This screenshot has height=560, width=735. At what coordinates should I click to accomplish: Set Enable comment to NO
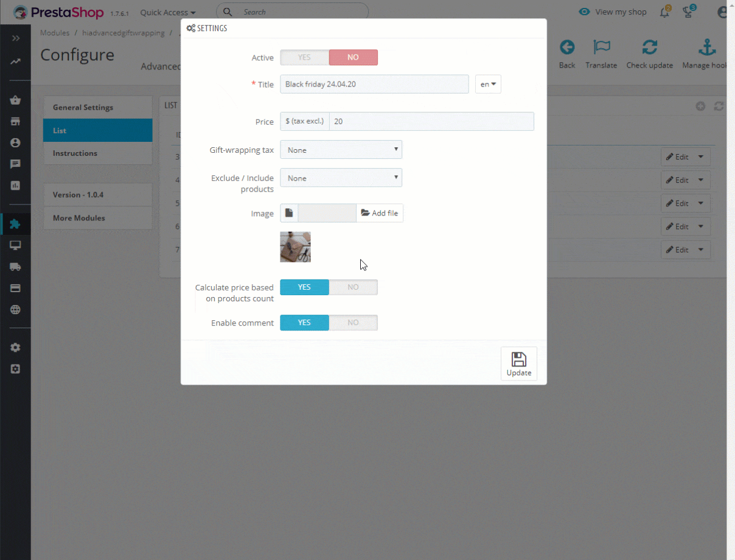(x=354, y=323)
